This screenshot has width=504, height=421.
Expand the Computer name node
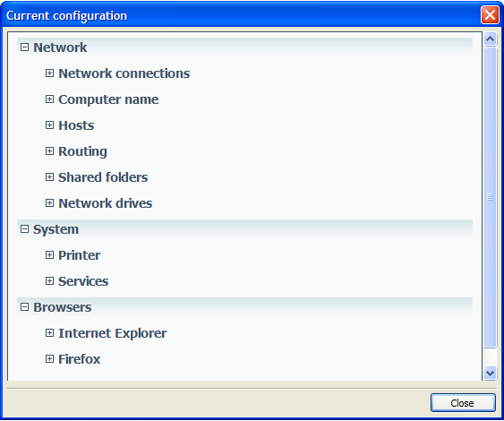tap(49, 99)
